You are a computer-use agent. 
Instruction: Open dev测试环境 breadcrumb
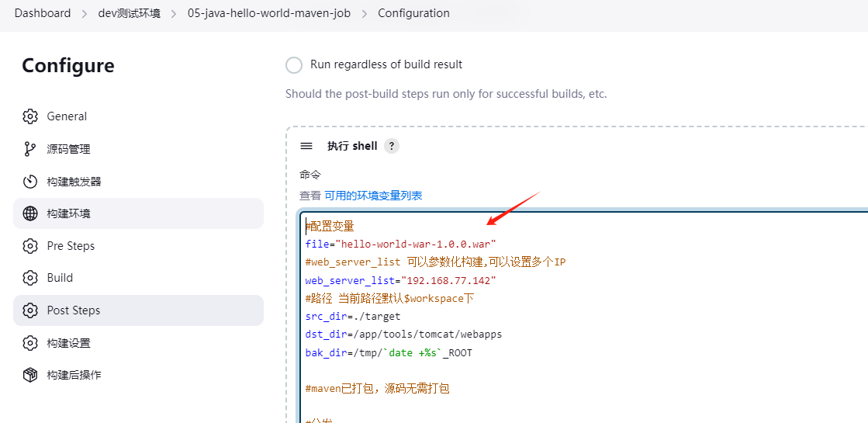click(x=130, y=13)
